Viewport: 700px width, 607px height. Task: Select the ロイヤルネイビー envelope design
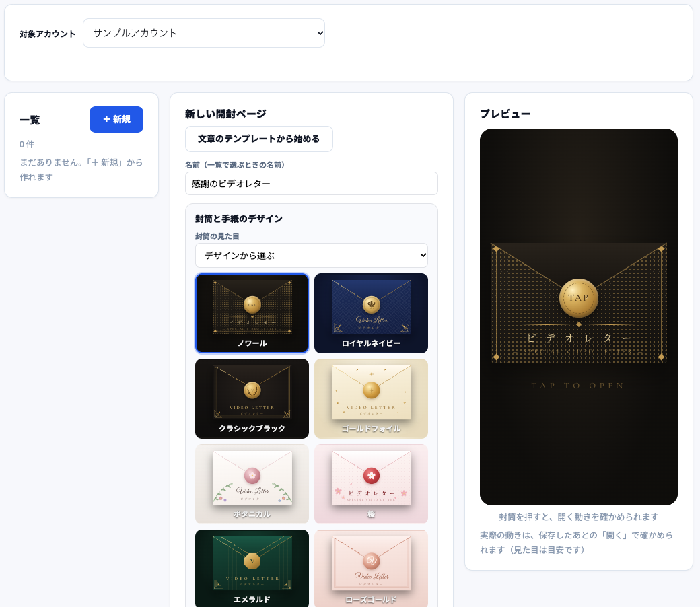point(371,313)
